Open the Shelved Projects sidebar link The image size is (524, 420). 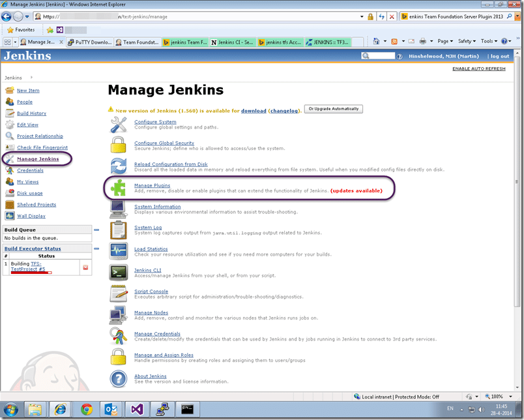coord(36,204)
